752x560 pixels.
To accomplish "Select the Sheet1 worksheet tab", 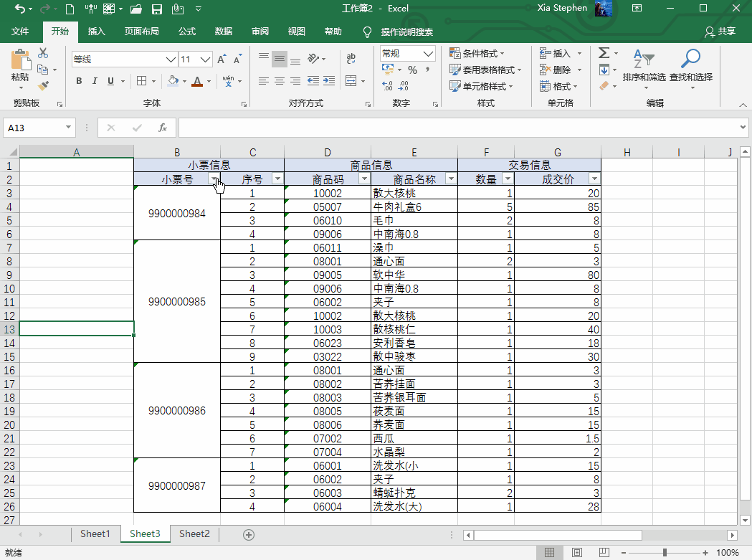I will click(95, 534).
